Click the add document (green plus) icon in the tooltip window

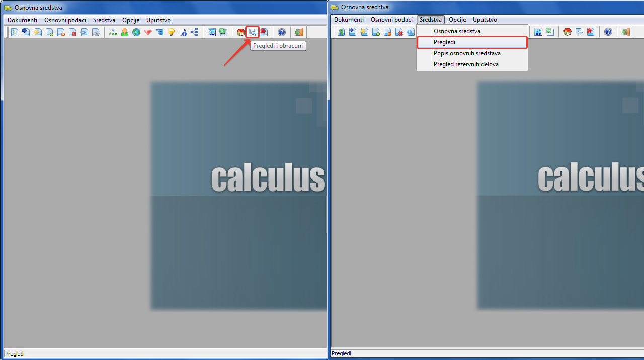coord(49,32)
